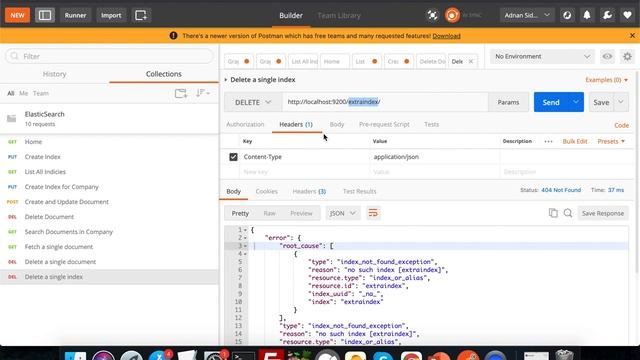Open the Save options arrow

(x=621, y=102)
